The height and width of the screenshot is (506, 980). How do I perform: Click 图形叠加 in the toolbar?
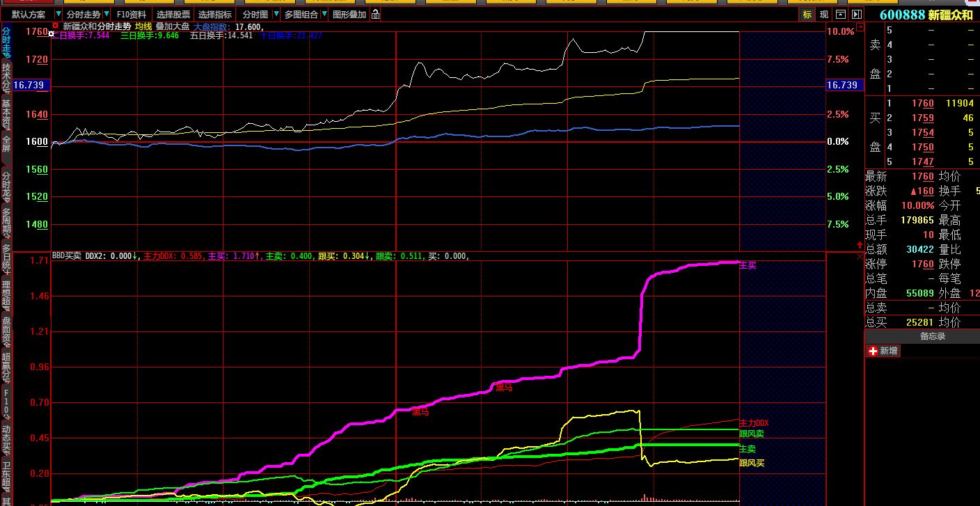click(349, 15)
